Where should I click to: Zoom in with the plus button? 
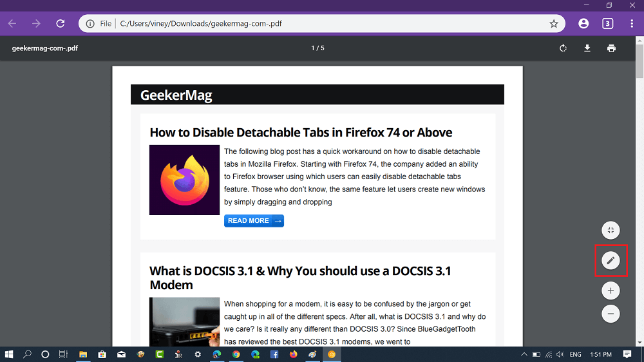click(611, 291)
